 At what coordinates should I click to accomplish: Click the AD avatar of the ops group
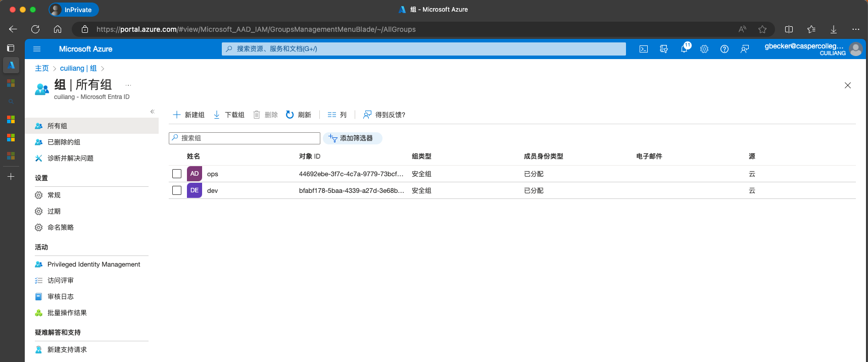(x=195, y=174)
